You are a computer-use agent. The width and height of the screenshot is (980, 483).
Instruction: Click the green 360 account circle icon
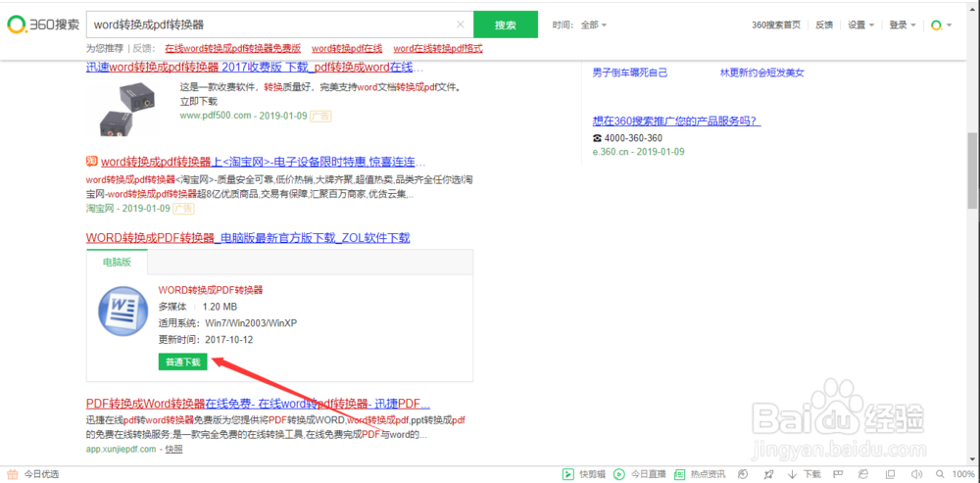point(936,25)
